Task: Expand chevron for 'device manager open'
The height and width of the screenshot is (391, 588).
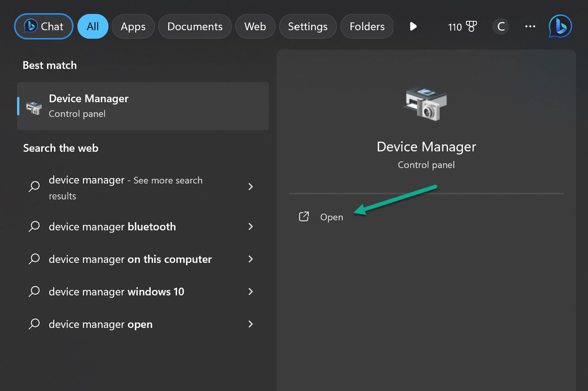Action: coord(251,324)
